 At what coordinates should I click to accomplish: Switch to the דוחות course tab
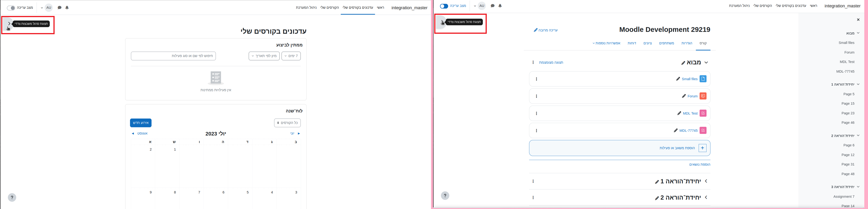click(632, 43)
